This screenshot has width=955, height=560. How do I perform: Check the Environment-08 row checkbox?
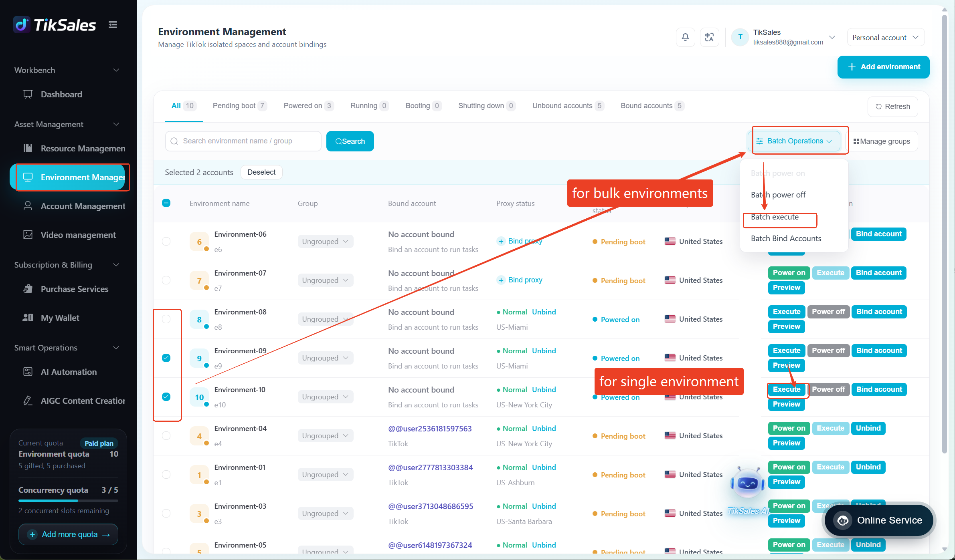pos(166,319)
